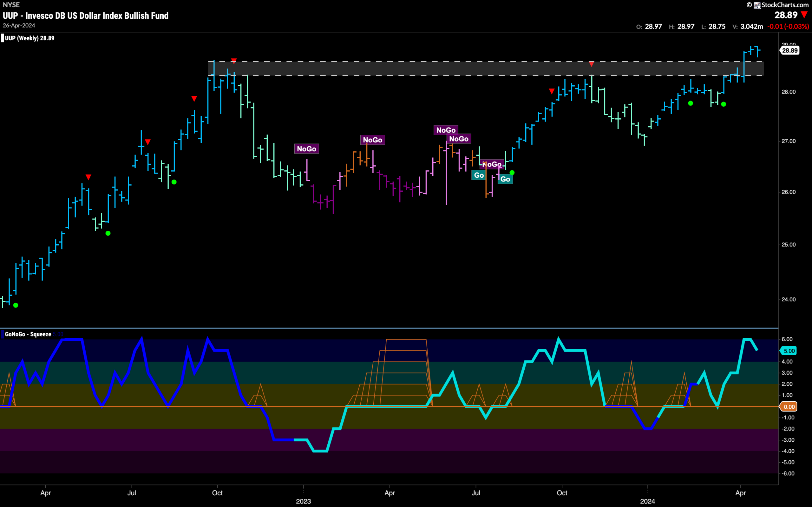Screen dimensions: 812x507
Task: Click the StockCharts.com logo icon
Action: [757, 5]
